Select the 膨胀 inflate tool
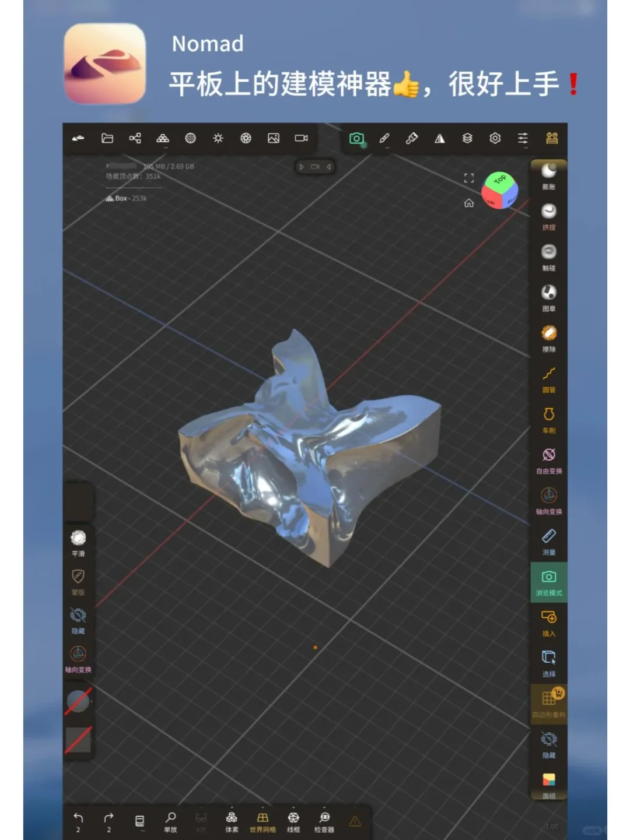The image size is (630, 840). pyautogui.click(x=549, y=176)
